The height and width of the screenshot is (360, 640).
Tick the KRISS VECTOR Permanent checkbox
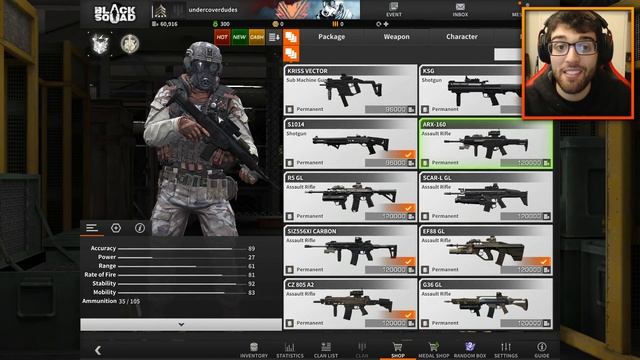[290, 109]
